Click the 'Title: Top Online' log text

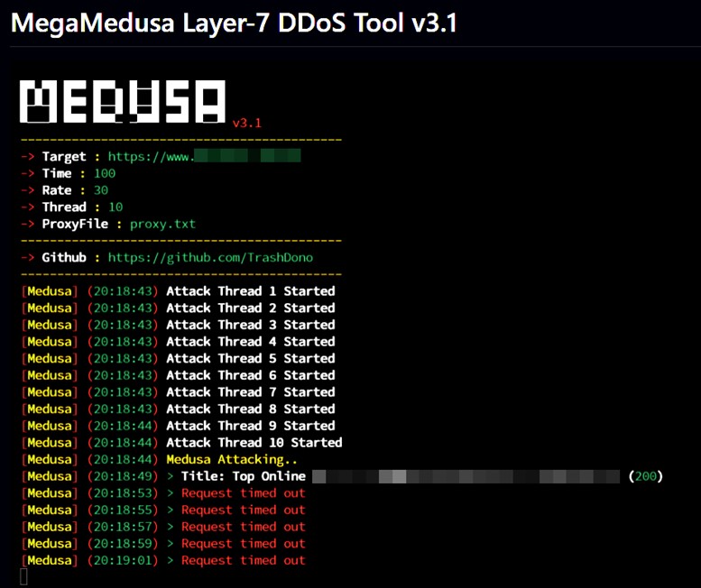244,477
